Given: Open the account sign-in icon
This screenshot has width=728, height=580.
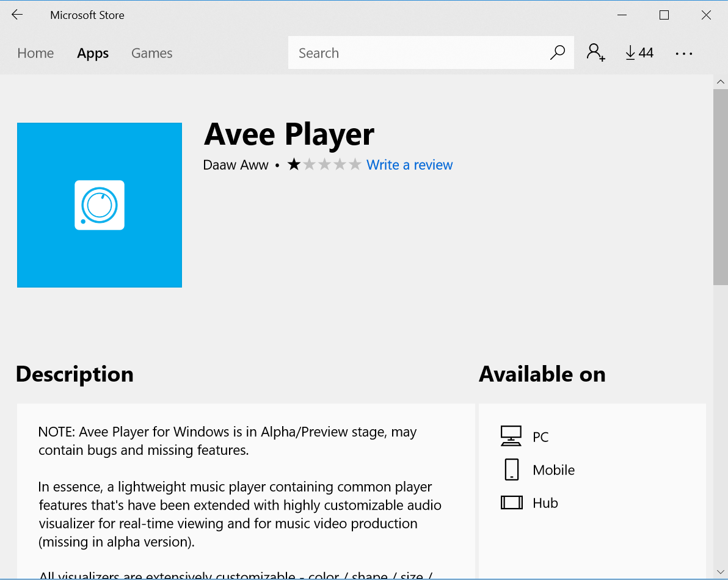Looking at the screenshot, I should [595, 53].
